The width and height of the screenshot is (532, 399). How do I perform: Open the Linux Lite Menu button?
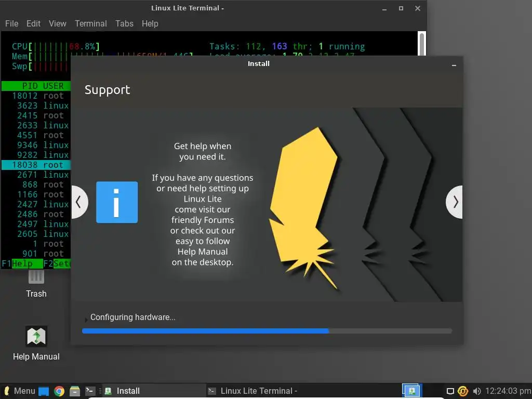pos(19,391)
